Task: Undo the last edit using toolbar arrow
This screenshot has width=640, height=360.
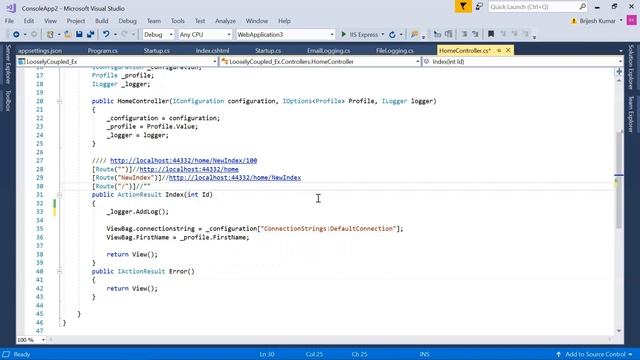Action: pyautogui.click(x=106, y=35)
